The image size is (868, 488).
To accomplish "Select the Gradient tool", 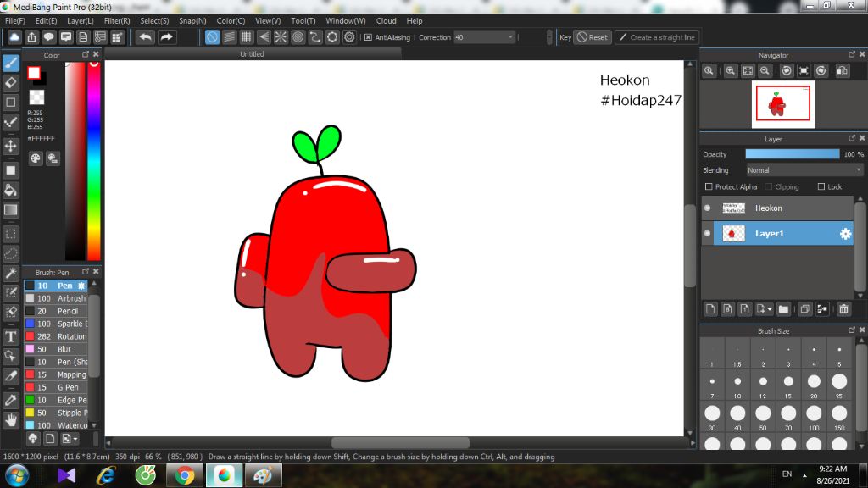I will point(10,210).
